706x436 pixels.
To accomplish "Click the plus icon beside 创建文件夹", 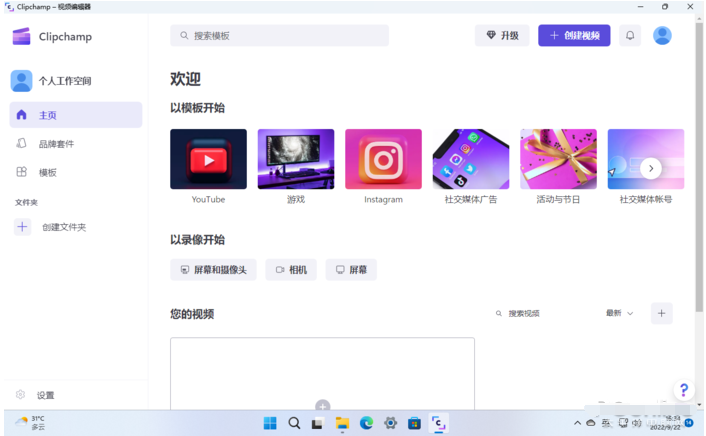I will (x=23, y=227).
